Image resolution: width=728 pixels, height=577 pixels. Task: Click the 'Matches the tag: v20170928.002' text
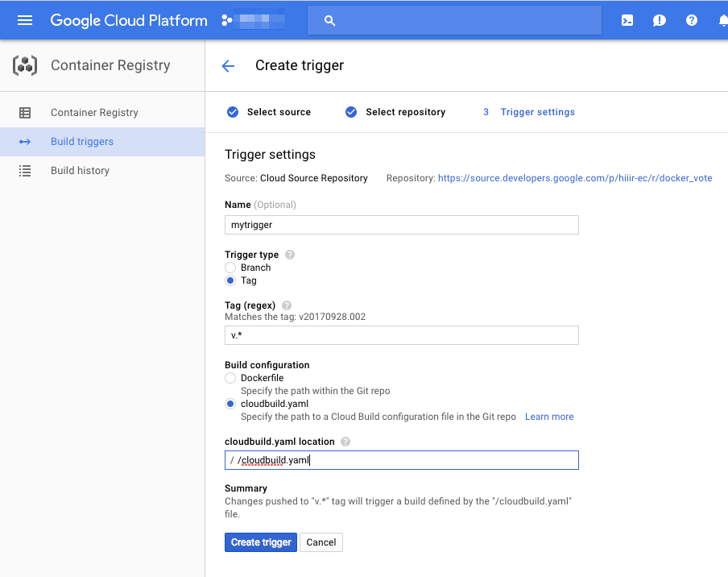pyautogui.click(x=296, y=317)
